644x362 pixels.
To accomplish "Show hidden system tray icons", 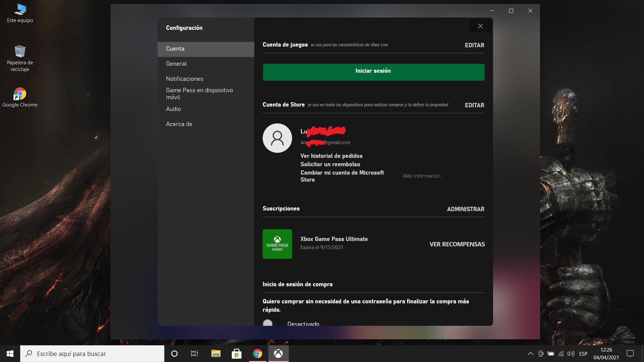I will 531,354.
